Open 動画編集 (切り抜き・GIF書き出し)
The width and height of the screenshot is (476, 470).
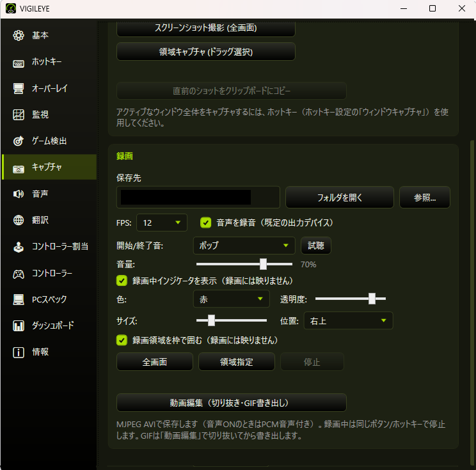coord(232,403)
